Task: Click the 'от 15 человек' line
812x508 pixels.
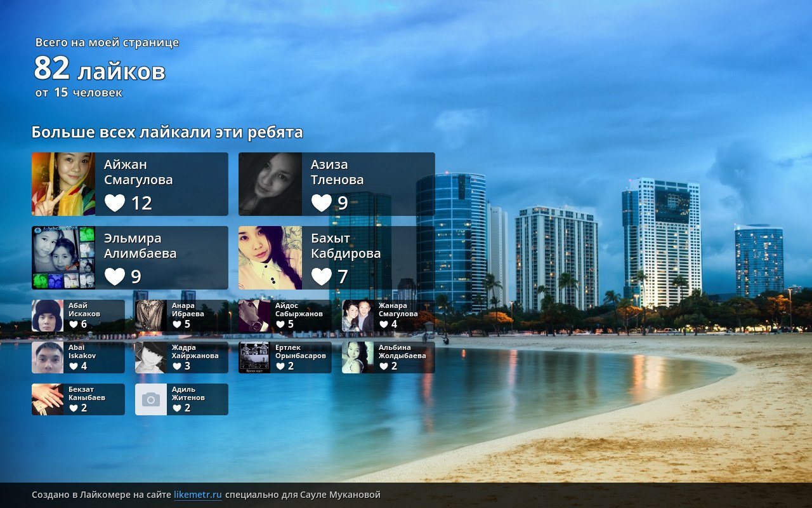Action: click(x=79, y=93)
